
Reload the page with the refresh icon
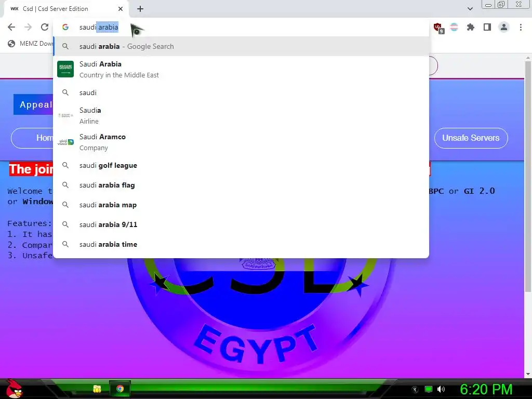[45, 27]
